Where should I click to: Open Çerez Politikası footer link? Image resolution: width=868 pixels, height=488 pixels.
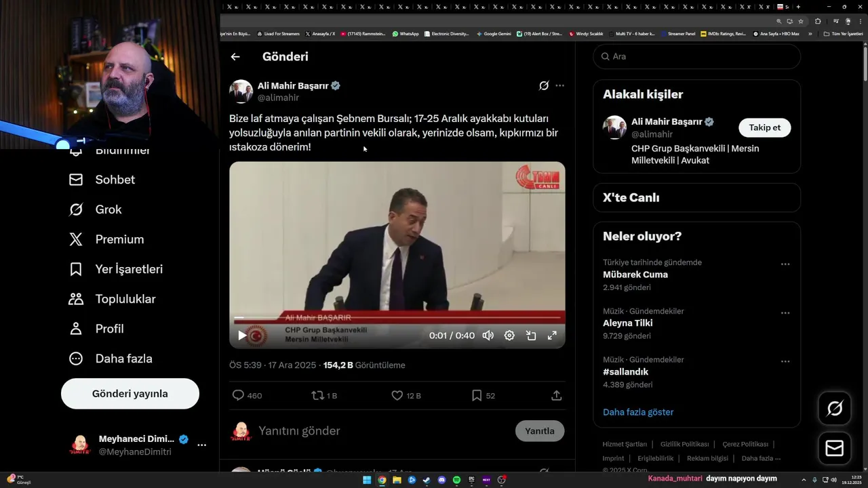(x=745, y=445)
